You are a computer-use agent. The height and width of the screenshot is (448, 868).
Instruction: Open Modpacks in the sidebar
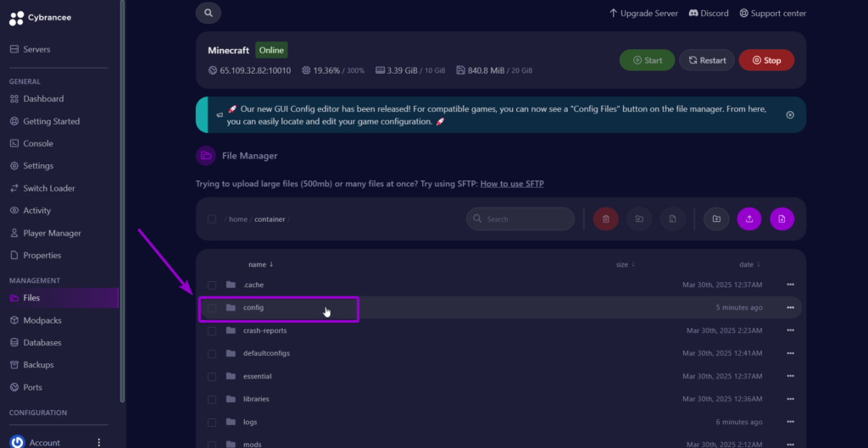point(36,320)
